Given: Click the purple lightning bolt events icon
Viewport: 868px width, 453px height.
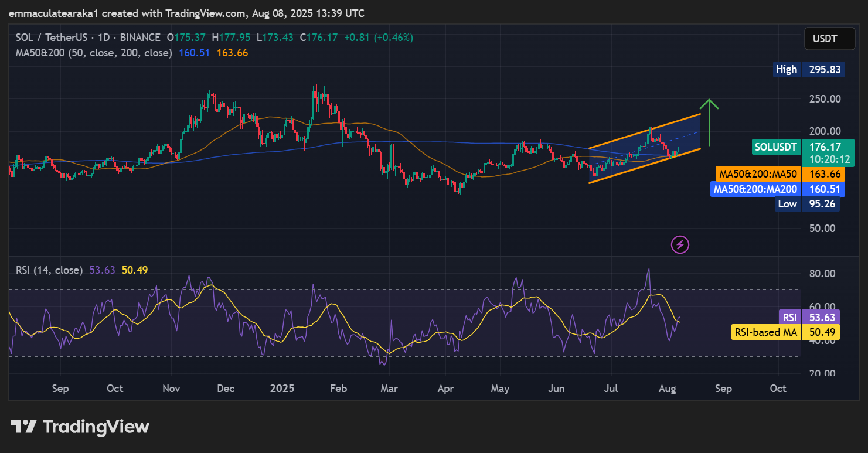Looking at the screenshot, I should pos(680,244).
